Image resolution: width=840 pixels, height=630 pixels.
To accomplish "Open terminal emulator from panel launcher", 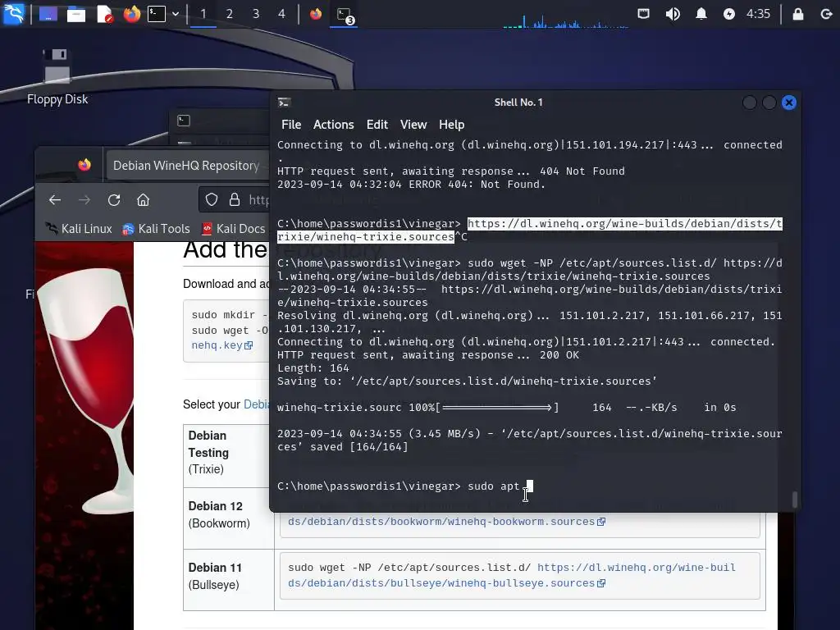I will (x=157, y=13).
